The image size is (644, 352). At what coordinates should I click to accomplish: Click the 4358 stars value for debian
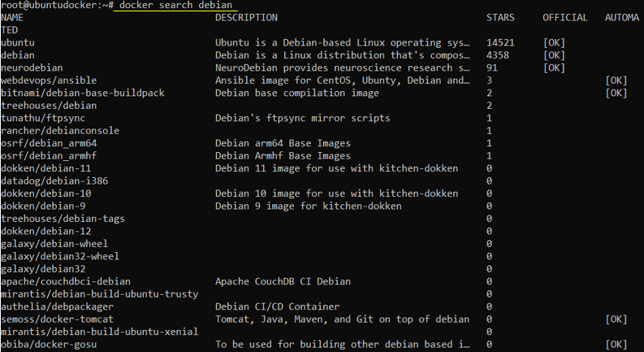coord(497,55)
